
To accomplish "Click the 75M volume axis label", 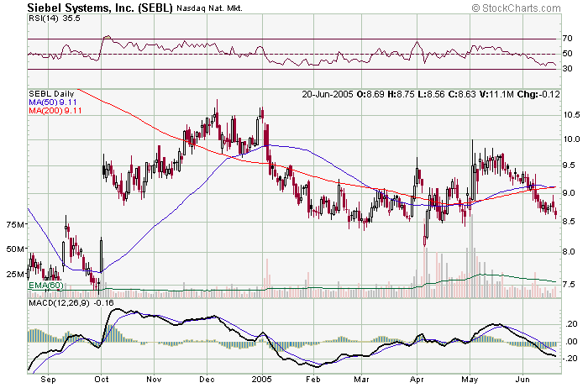I will (x=17, y=224).
